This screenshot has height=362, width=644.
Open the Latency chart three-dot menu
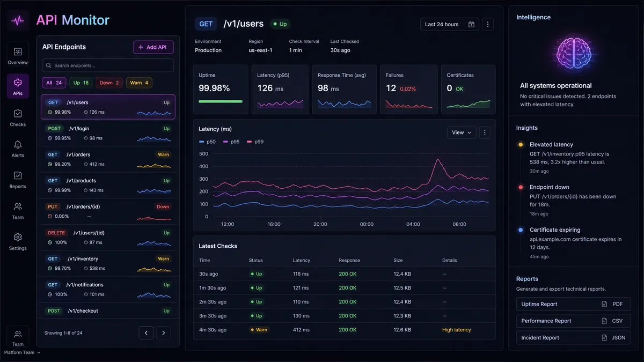[484, 132]
